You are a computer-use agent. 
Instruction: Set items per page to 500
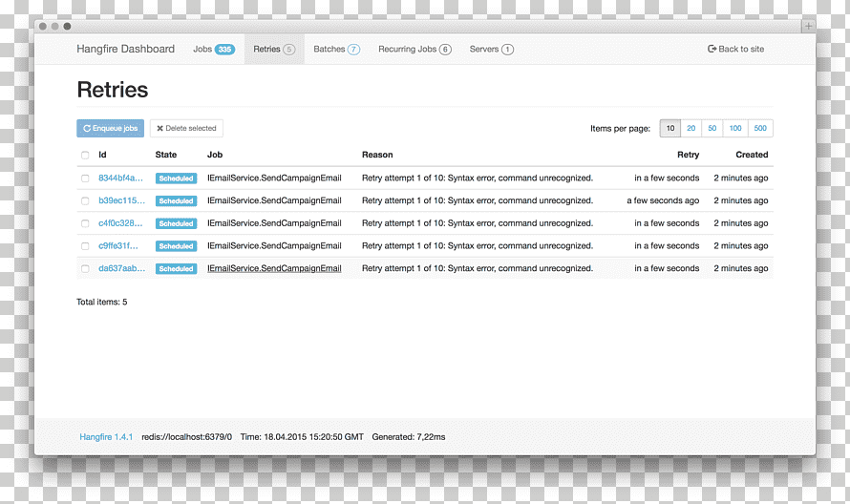click(760, 129)
